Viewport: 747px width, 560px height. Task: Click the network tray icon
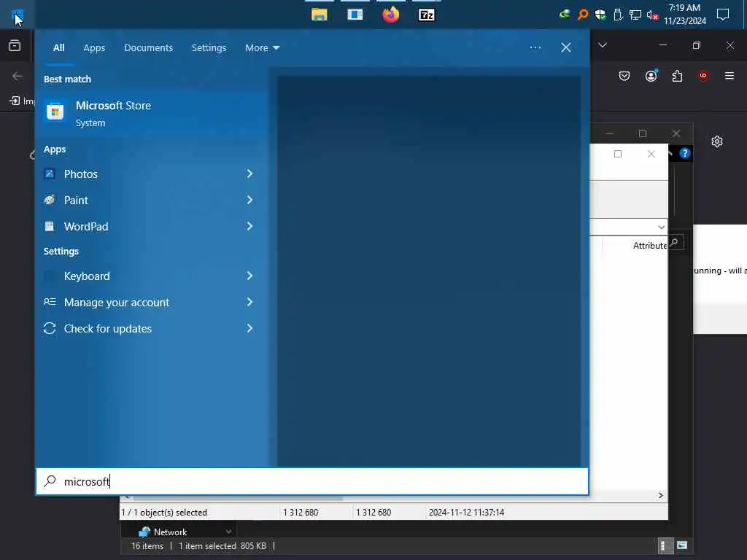[635, 15]
